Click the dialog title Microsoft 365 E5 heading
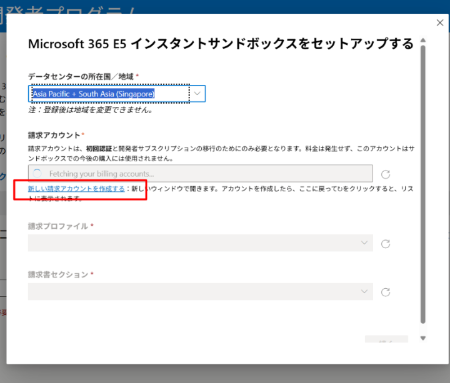Screen dimensions: 450x383 (221, 44)
